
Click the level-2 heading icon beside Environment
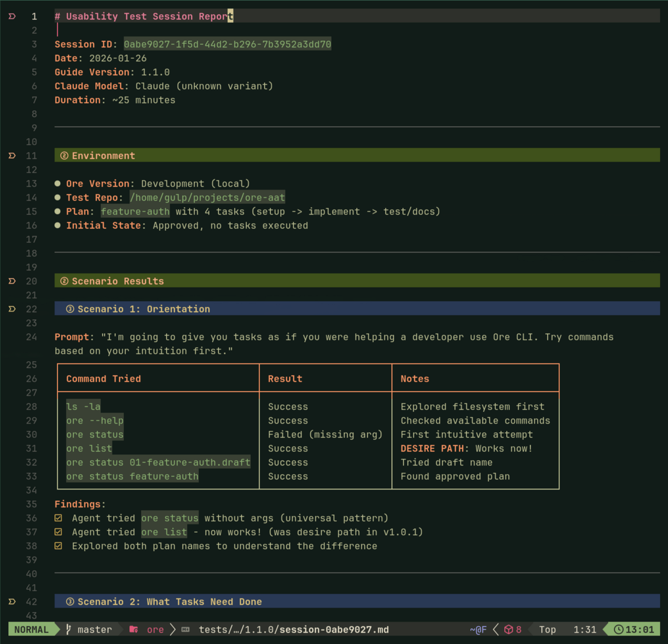[64, 156]
